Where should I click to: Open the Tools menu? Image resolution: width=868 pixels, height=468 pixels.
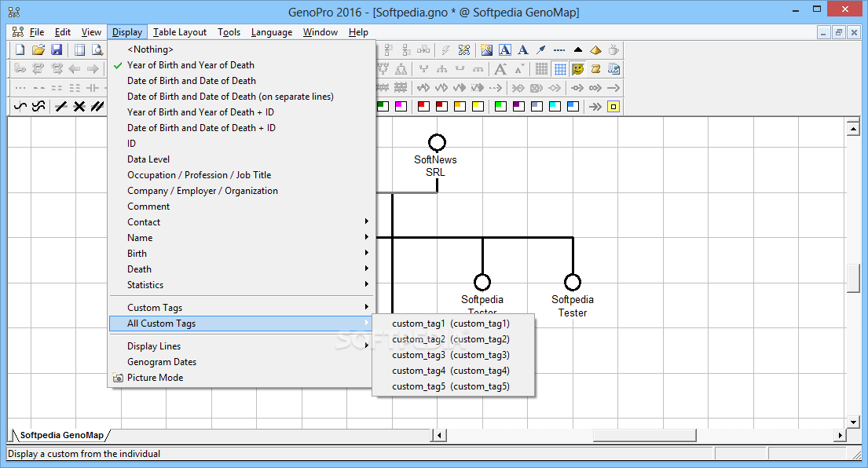pyautogui.click(x=229, y=32)
